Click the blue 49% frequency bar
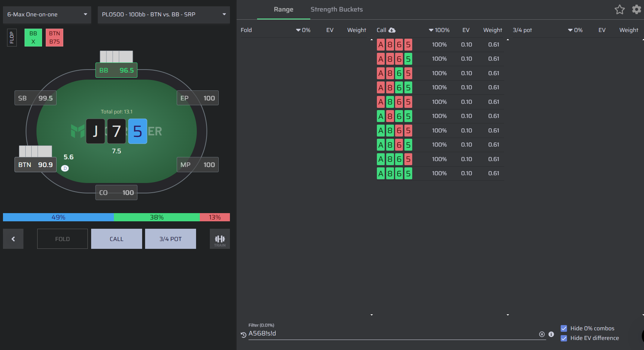The image size is (644, 350). [x=58, y=217]
